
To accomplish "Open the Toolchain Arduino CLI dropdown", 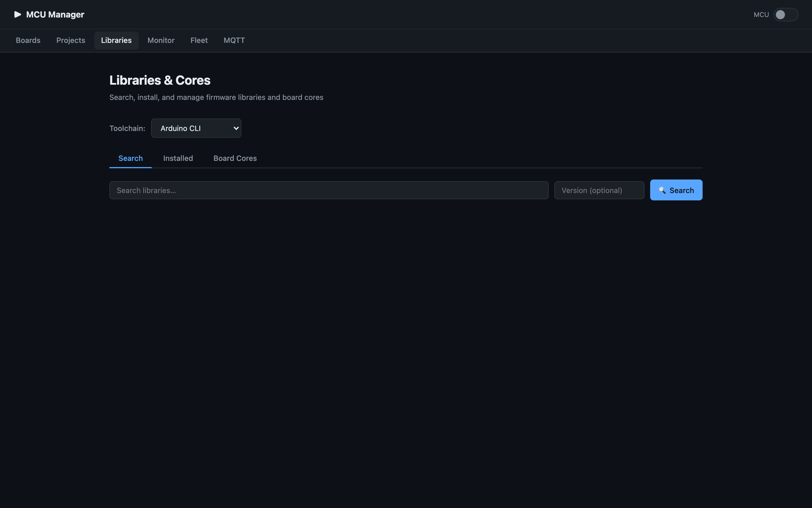I will pos(196,128).
